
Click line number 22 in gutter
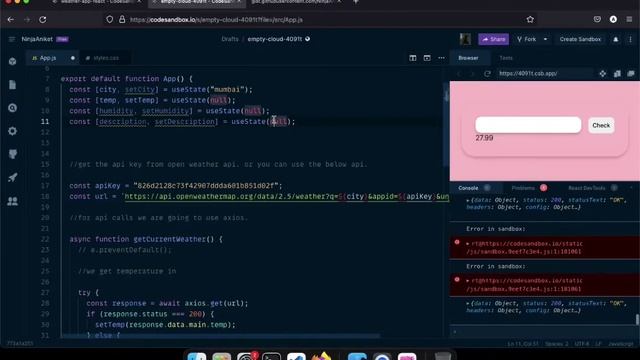[x=45, y=239]
